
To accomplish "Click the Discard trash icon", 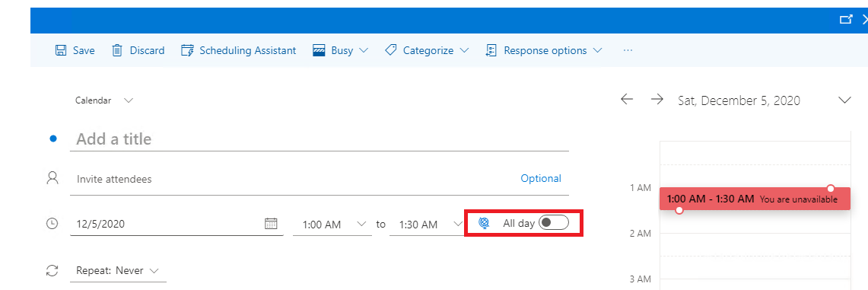I will click(x=117, y=50).
